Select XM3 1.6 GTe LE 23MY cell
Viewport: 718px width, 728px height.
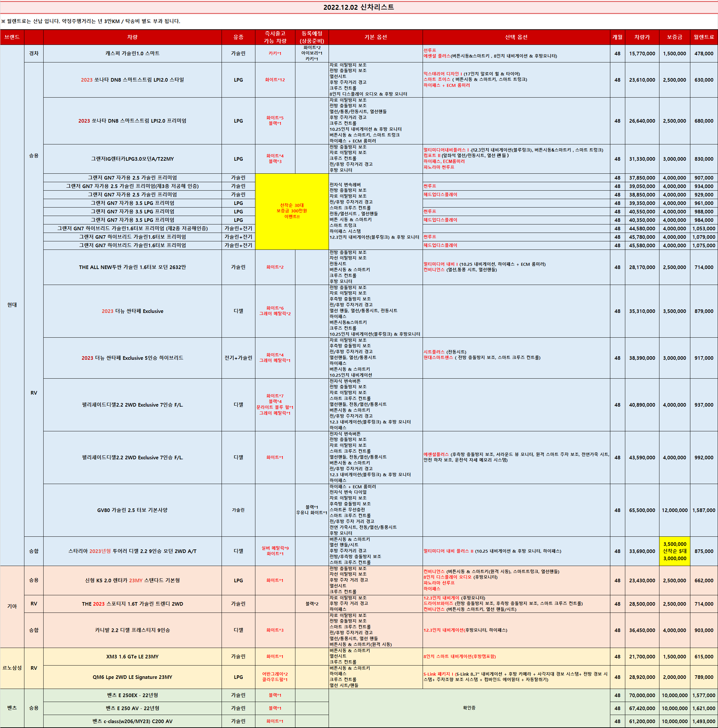click(x=132, y=656)
